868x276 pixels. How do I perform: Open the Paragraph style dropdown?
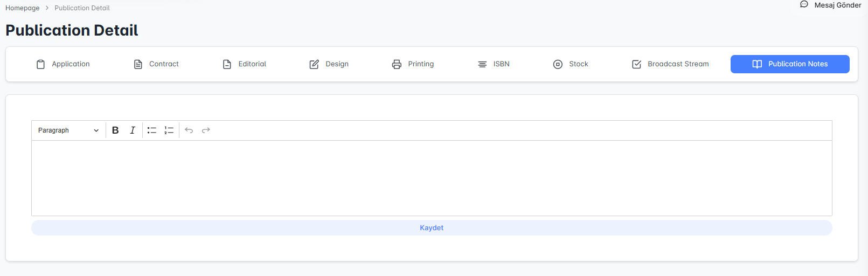68,130
